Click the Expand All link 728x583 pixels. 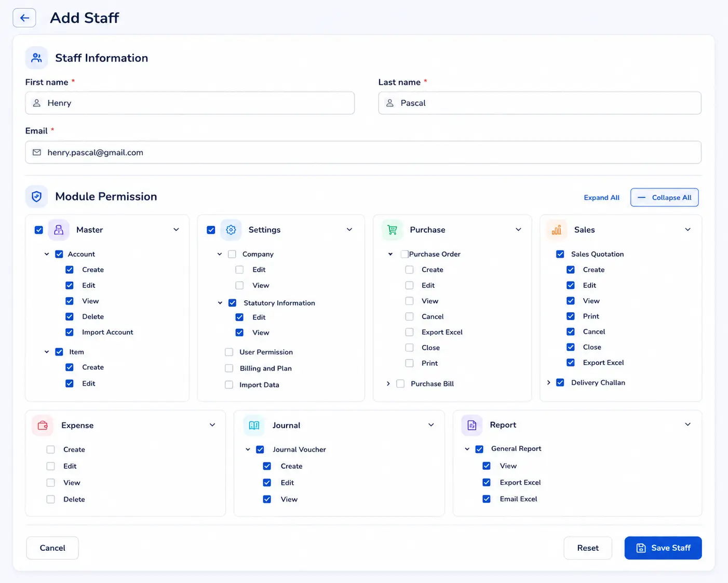[x=601, y=197]
